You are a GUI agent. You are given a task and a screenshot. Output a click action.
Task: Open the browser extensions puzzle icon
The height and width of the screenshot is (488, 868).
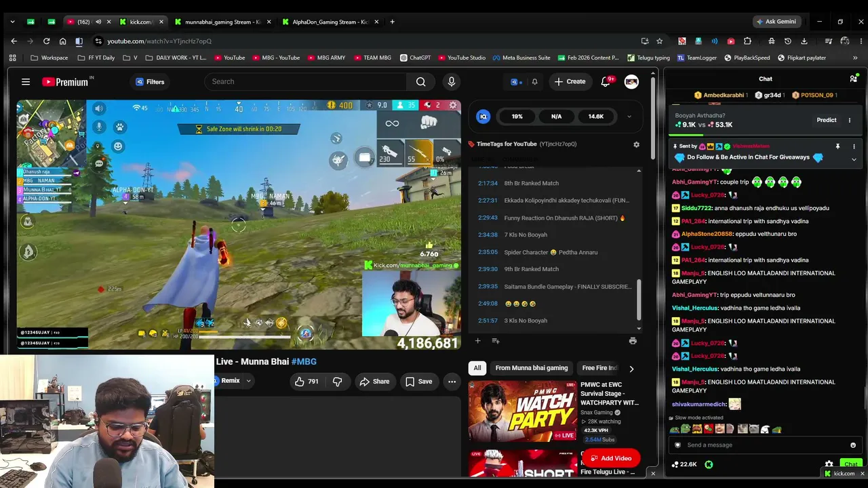pyautogui.click(x=747, y=41)
